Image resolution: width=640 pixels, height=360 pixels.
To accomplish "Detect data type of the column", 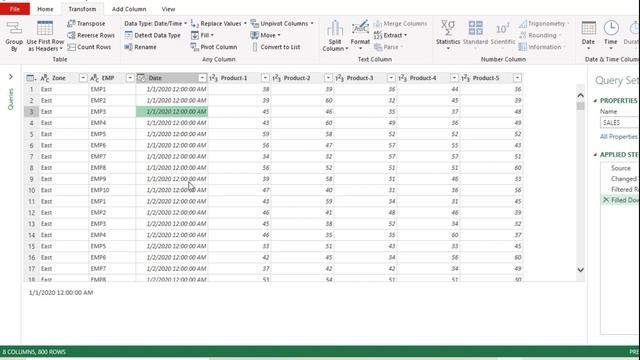I will pos(153,36).
